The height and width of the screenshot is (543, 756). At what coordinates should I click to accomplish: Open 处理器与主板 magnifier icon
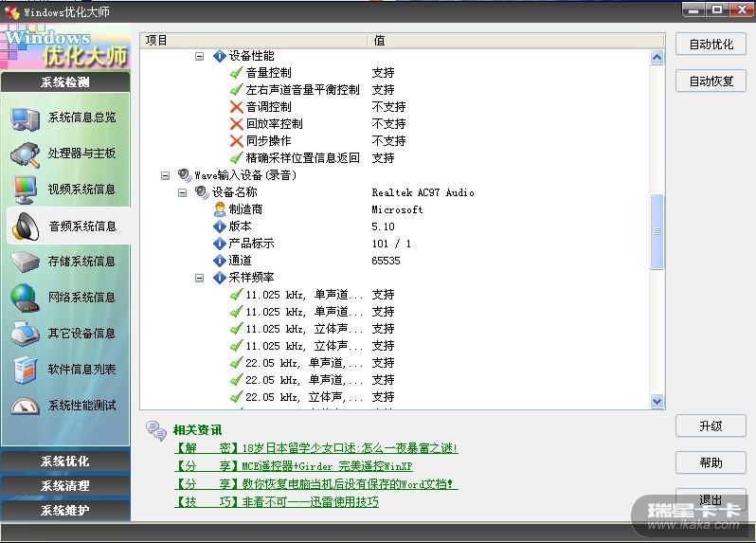(25, 154)
